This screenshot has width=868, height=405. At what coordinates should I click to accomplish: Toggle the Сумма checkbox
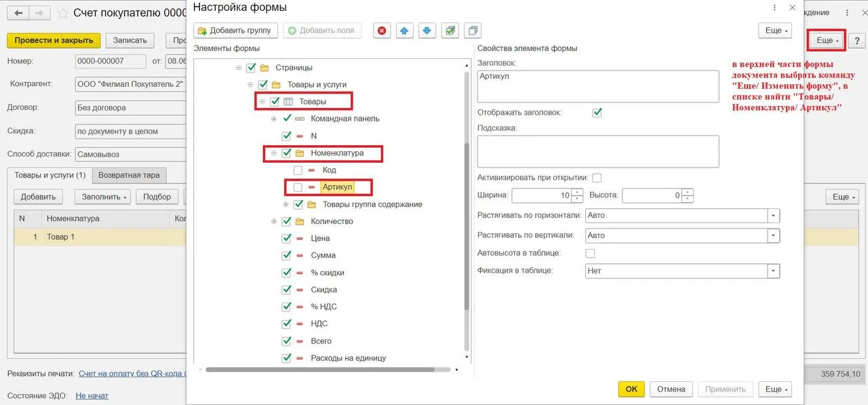(286, 256)
